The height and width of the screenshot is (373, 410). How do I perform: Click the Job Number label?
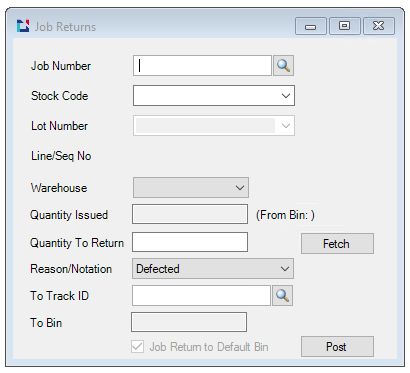pos(61,66)
